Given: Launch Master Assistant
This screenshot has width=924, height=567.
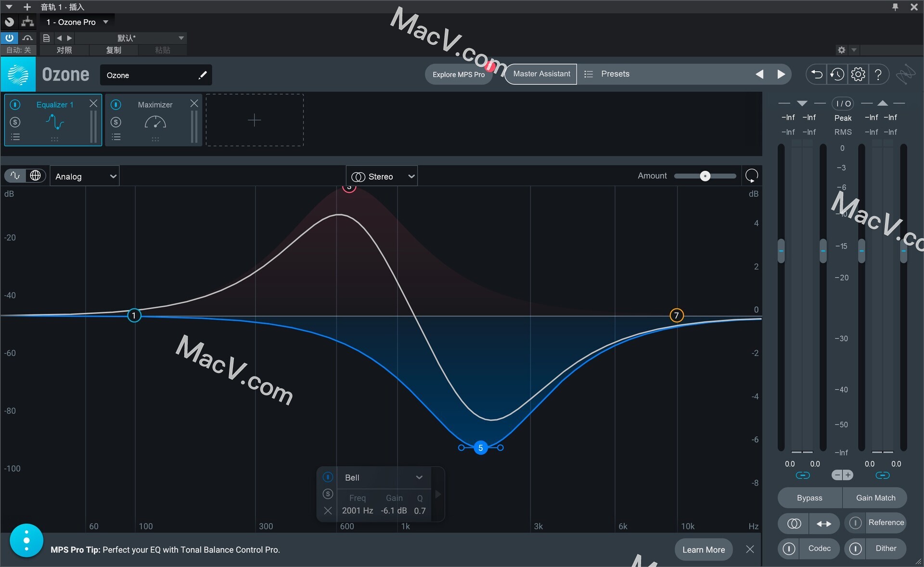Looking at the screenshot, I should (541, 74).
